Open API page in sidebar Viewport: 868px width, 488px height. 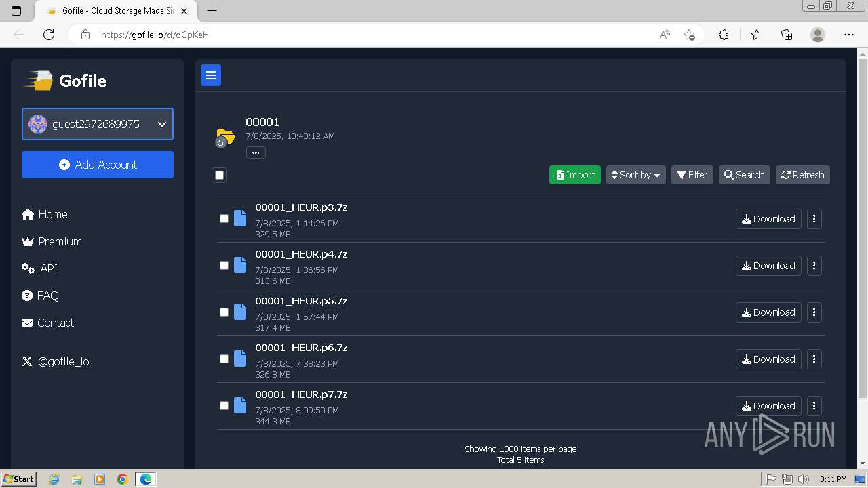tap(40, 268)
